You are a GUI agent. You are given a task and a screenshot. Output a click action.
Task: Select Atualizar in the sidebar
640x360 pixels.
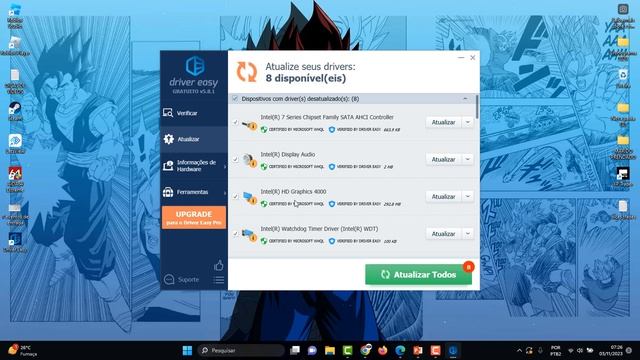click(194, 139)
